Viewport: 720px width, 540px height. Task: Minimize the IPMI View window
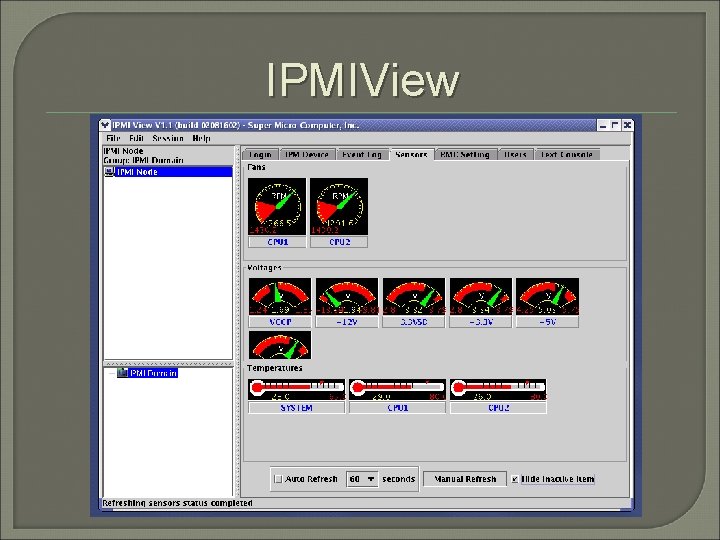603,125
